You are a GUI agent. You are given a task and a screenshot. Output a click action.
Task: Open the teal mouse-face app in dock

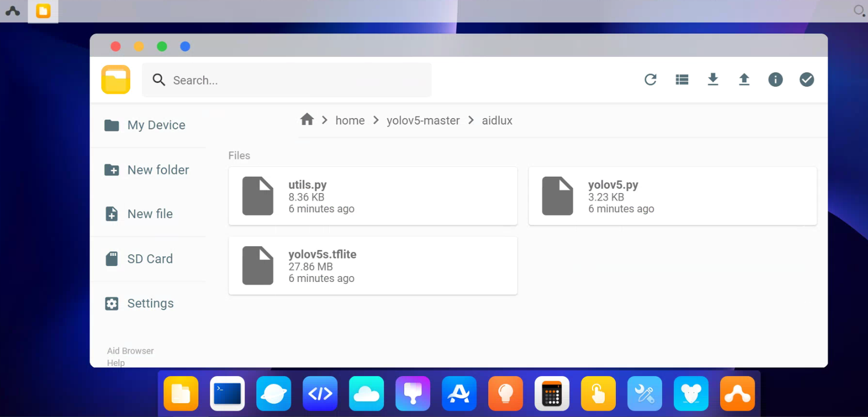(691, 394)
